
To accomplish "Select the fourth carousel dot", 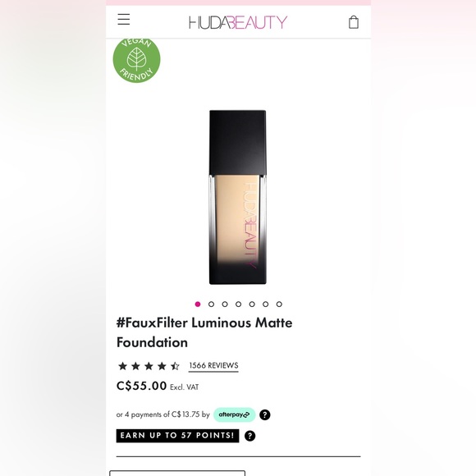I will [238, 304].
